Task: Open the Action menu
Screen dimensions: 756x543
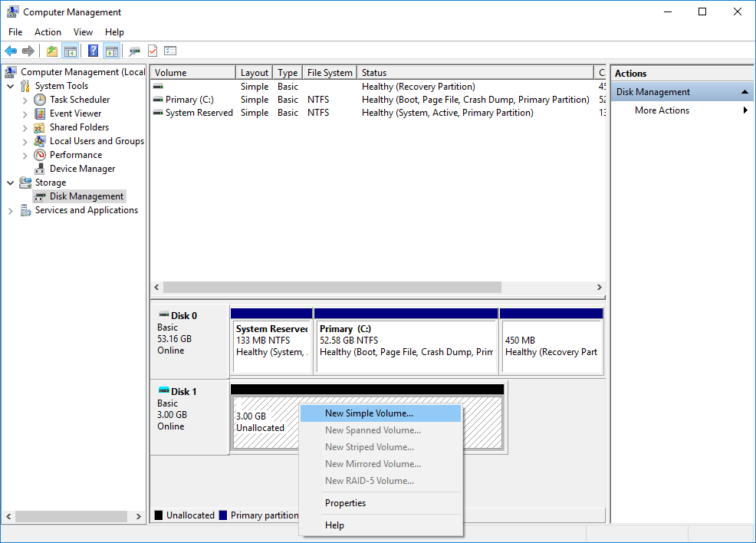Action: (x=48, y=32)
